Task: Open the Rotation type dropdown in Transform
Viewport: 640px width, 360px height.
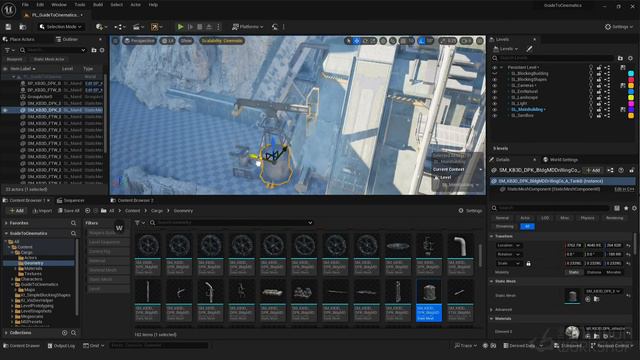Action: click(x=508, y=254)
